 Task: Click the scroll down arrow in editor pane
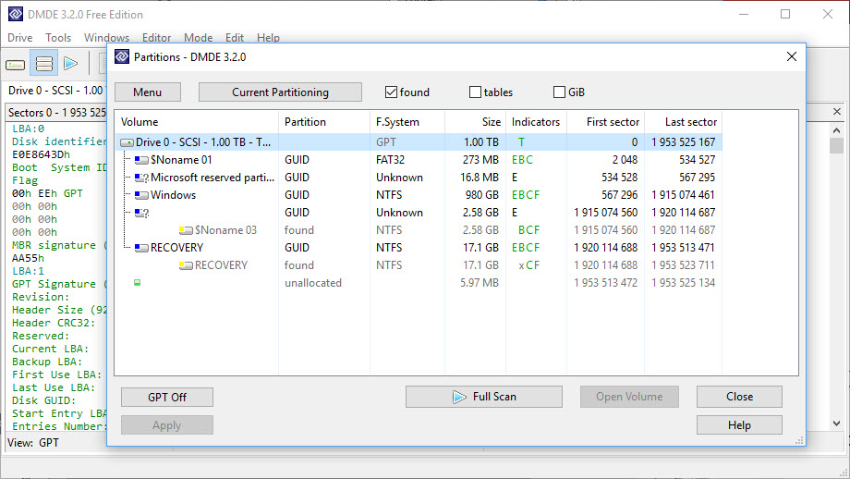(836, 423)
